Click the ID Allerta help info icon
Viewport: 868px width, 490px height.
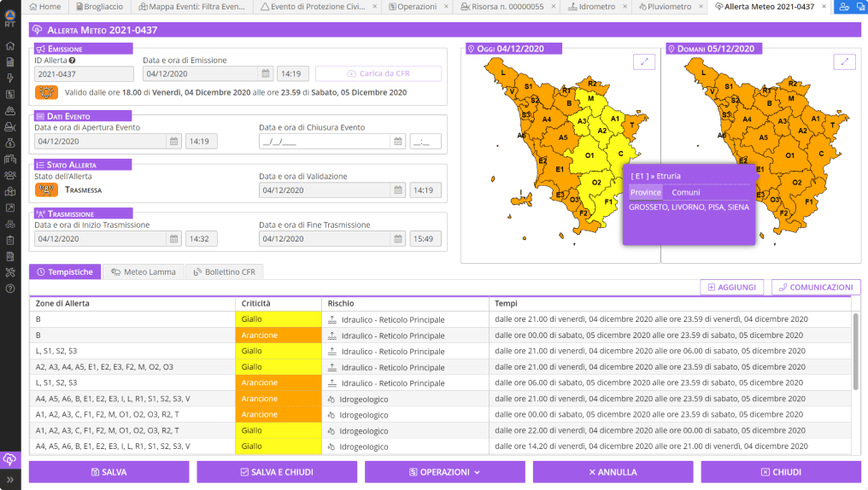point(72,61)
